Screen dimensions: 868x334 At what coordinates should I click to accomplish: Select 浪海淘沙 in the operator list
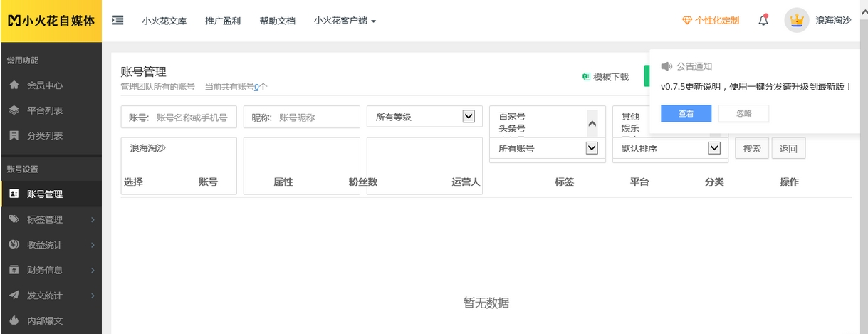[x=147, y=149]
